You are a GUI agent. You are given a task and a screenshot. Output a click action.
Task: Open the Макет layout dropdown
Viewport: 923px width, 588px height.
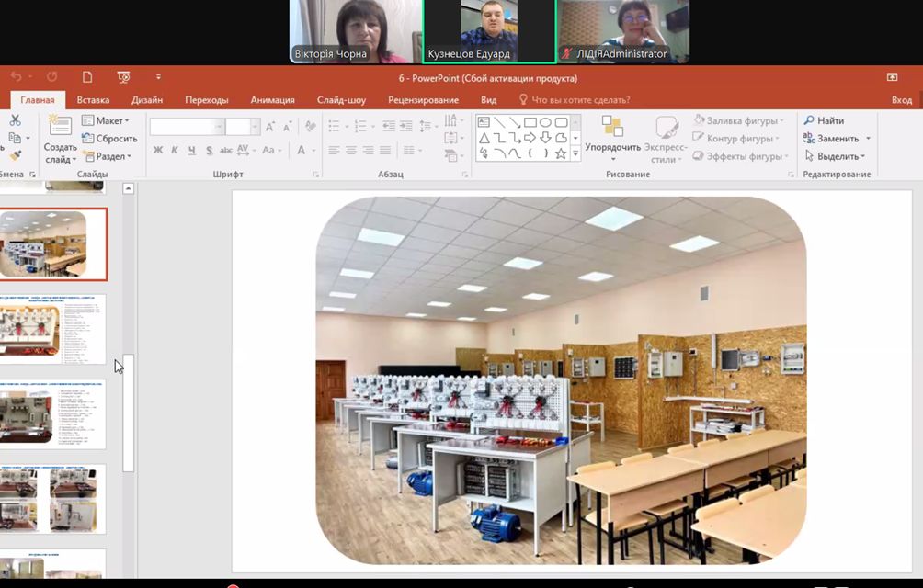[x=106, y=120]
